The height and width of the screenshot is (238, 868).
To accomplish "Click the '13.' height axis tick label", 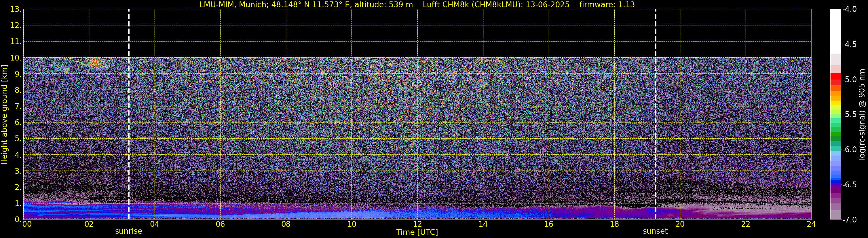I will [x=16, y=10].
